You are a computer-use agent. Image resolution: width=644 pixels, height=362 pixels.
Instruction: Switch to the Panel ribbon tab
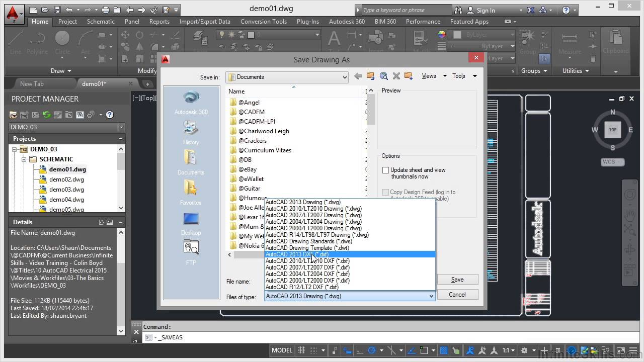132,22
